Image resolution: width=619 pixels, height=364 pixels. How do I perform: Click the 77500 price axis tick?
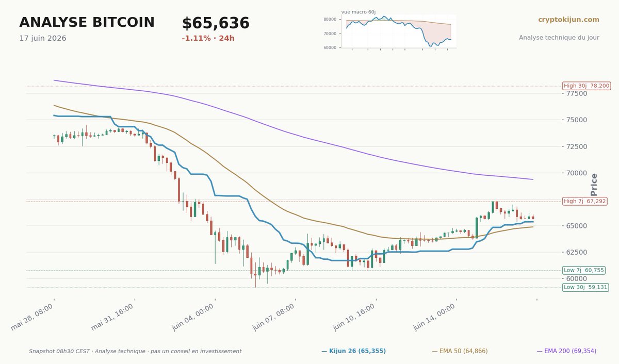pos(576,94)
